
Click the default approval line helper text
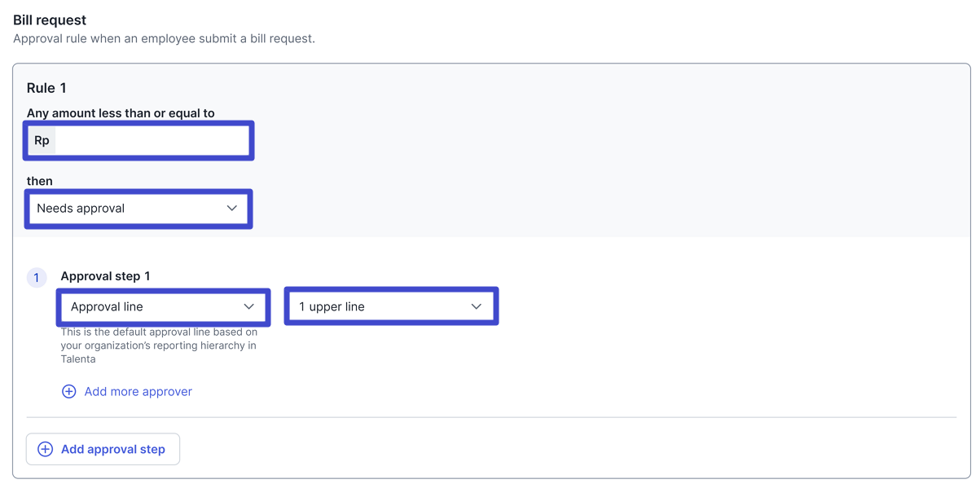[159, 345]
